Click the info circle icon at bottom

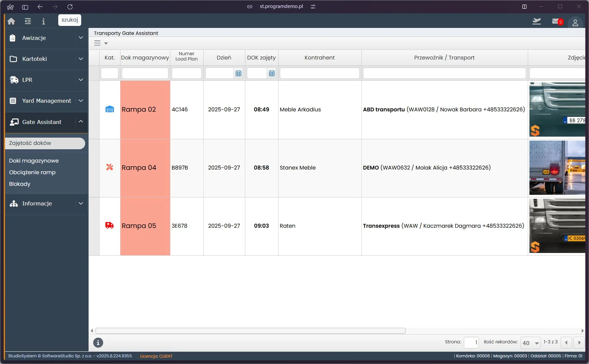98,342
